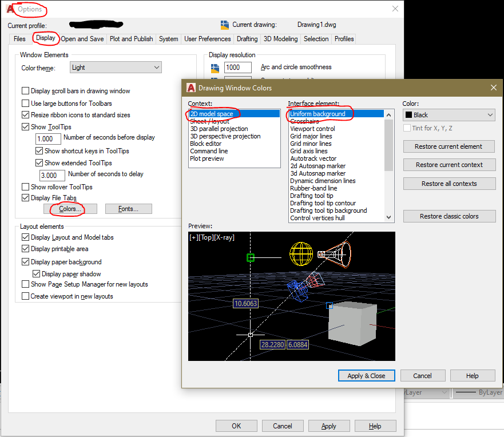Click the Fonts... button

click(129, 209)
